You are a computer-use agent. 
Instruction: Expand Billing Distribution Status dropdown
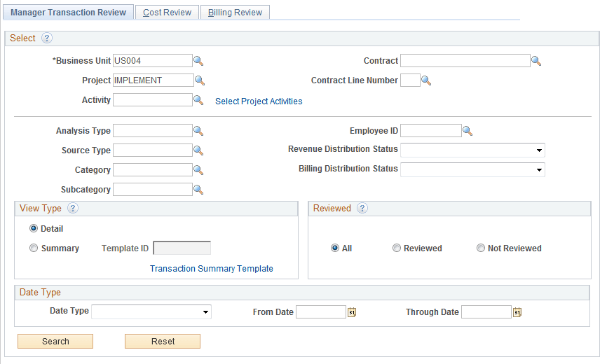[472, 170]
